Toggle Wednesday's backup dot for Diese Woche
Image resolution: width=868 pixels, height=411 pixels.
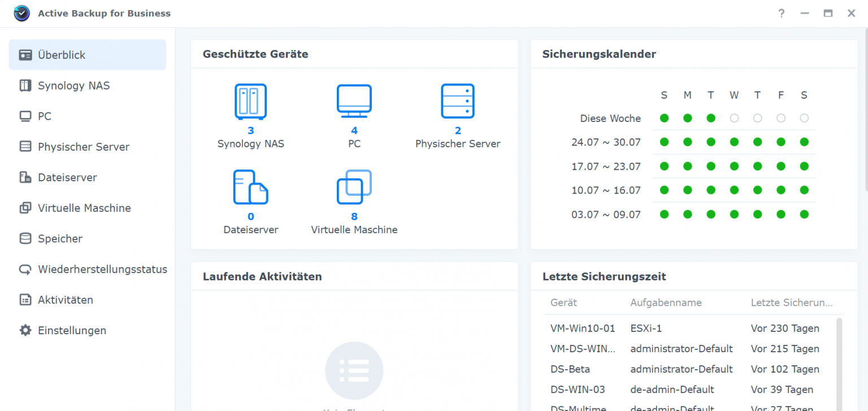coord(734,118)
